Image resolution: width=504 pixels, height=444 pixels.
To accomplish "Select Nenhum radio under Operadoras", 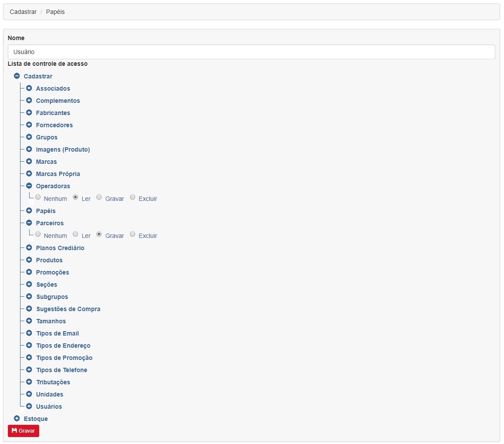I will 38,197.
